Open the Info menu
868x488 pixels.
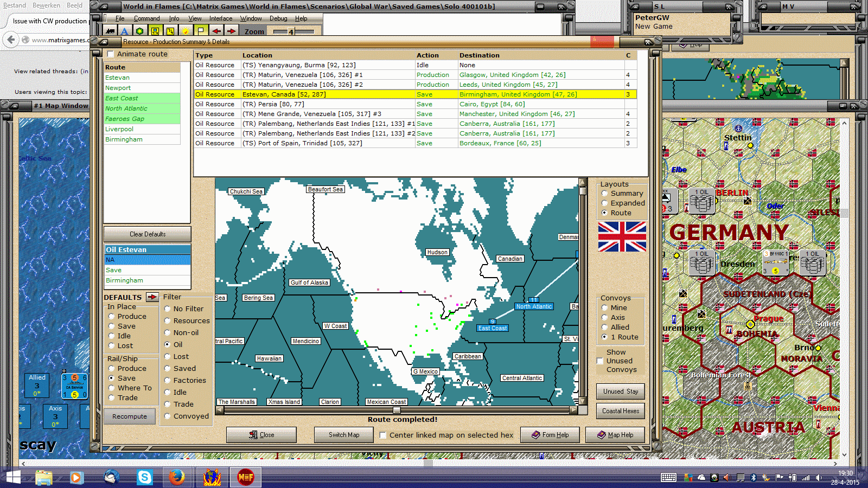tap(174, 18)
